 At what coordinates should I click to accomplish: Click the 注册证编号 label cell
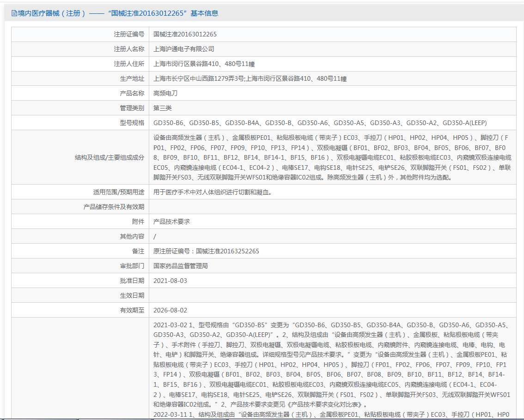(129, 35)
